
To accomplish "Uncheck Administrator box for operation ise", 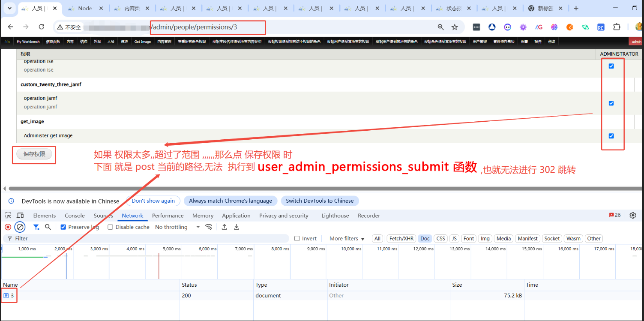I will click(611, 66).
